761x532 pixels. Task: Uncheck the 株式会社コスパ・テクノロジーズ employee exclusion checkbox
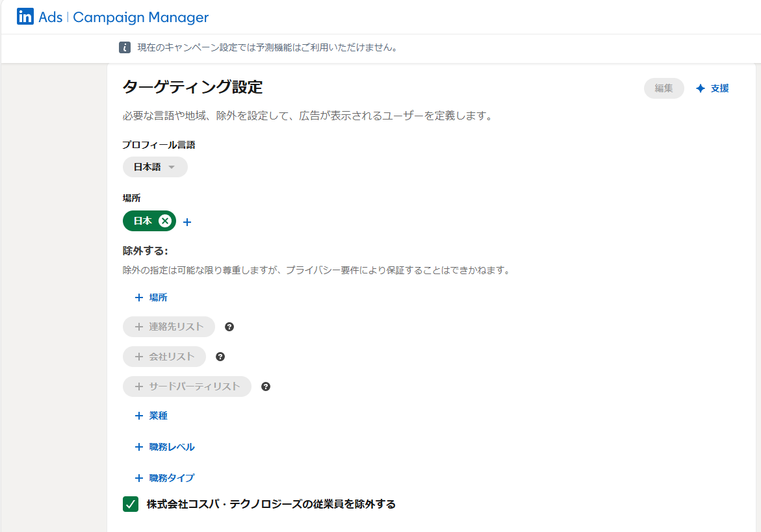coord(130,503)
